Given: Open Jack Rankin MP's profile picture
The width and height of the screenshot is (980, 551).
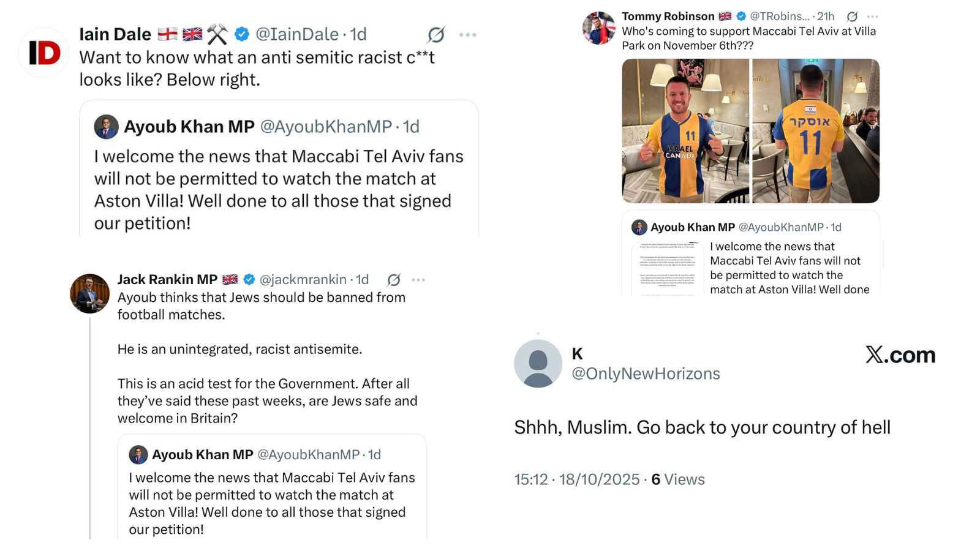Looking at the screenshot, I should [90, 294].
